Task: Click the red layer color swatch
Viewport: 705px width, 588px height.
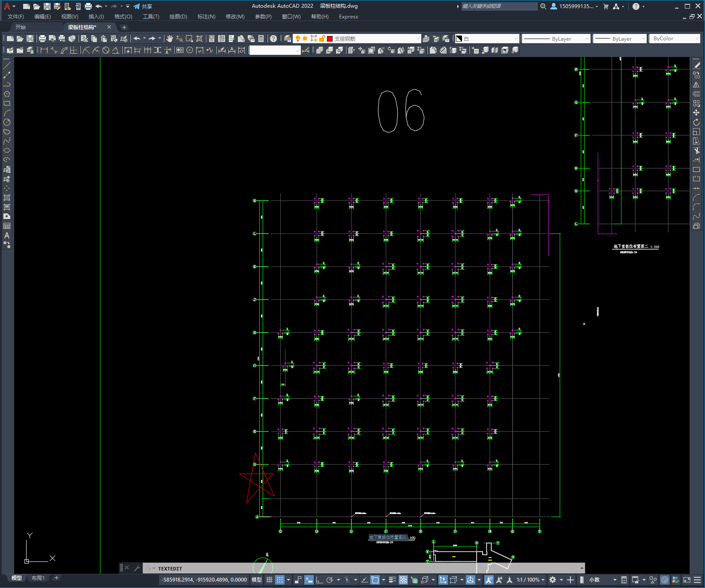Action: point(330,39)
